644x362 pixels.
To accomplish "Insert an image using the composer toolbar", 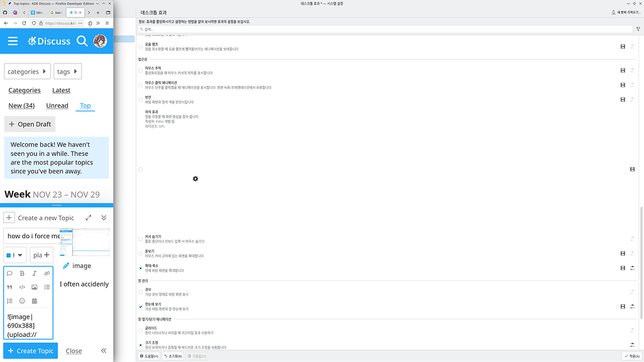I will pyautogui.click(x=35, y=287).
